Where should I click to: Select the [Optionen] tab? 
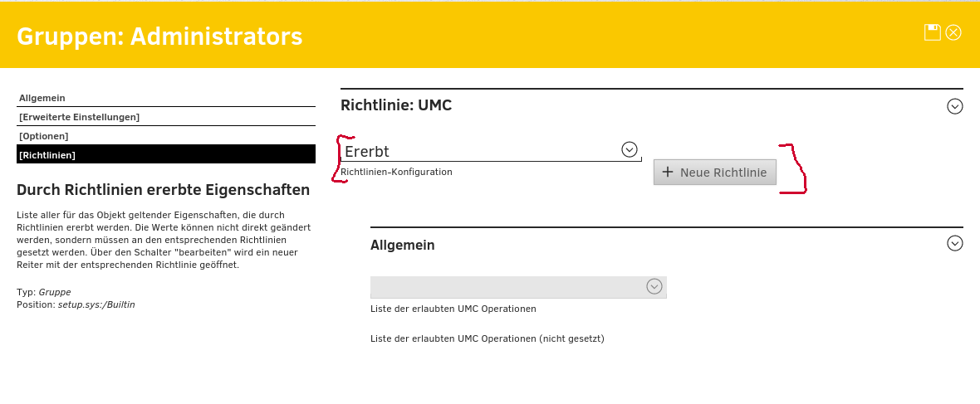pyautogui.click(x=44, y=136)
